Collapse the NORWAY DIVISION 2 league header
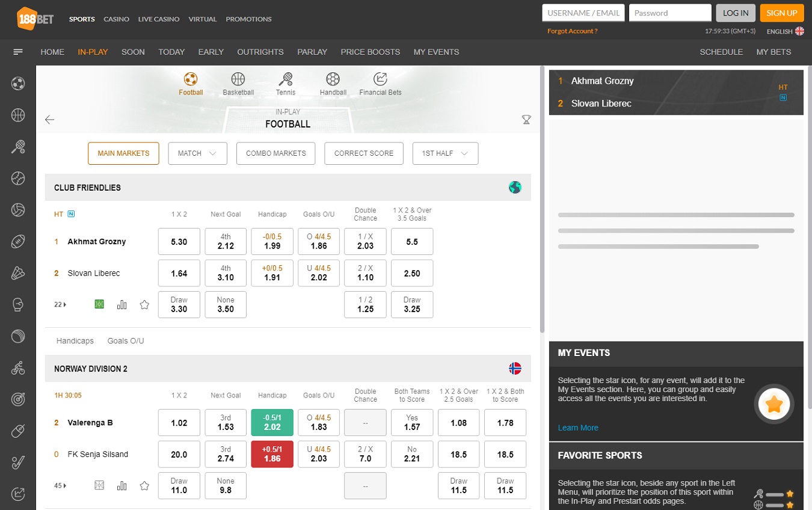The image size is (812, 510). pyautogui.click(x=288, y=369)
